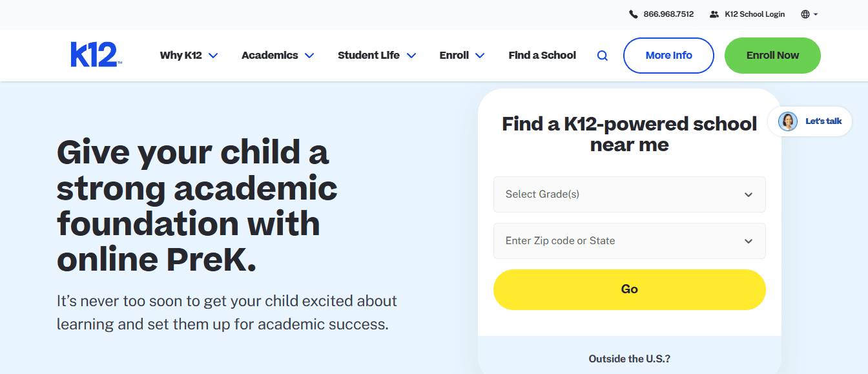Screen dimensions: 868x374
Task: Call K12 School Login link
Action: (753, 14)
